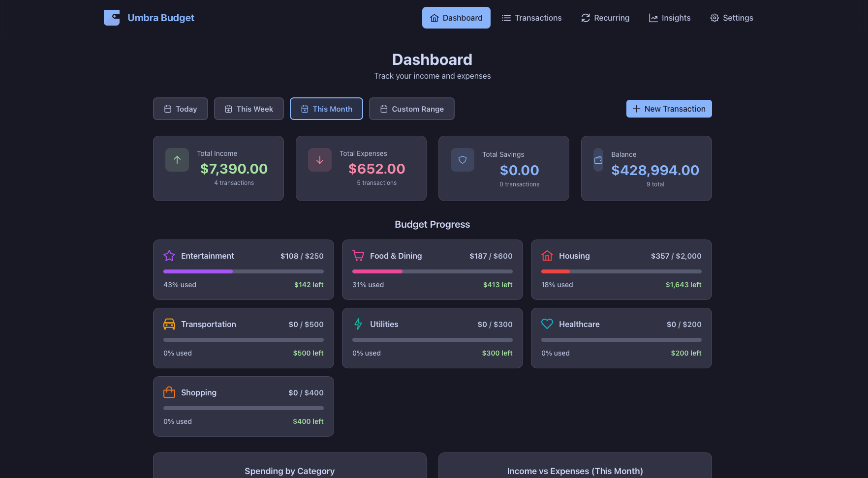This screenshot has width=868, height=478.
Task: Click the Housing home icon
Action: 547,256
